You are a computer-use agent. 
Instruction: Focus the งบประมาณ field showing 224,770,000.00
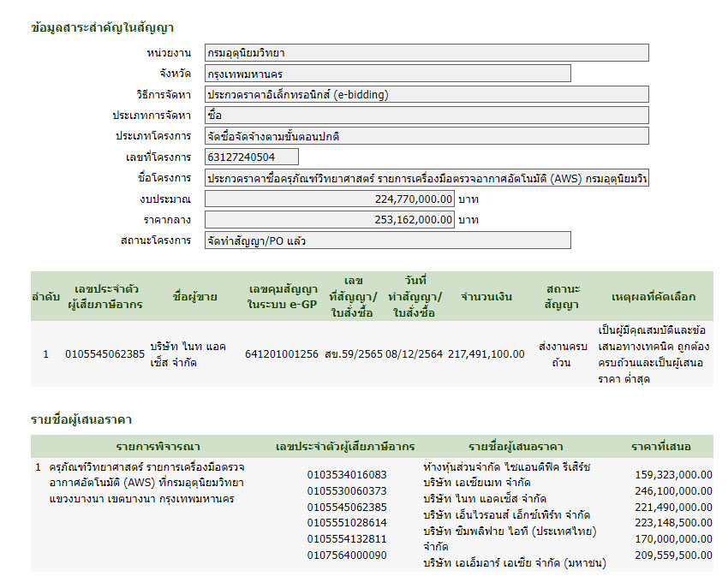330,199
